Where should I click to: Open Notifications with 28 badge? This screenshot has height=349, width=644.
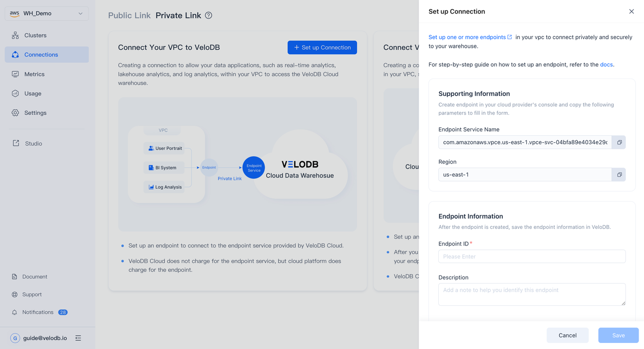point(38,312)
